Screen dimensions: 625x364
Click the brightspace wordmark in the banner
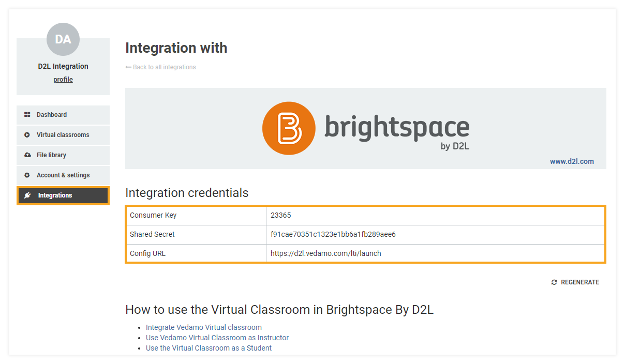(x=397, y=128)
